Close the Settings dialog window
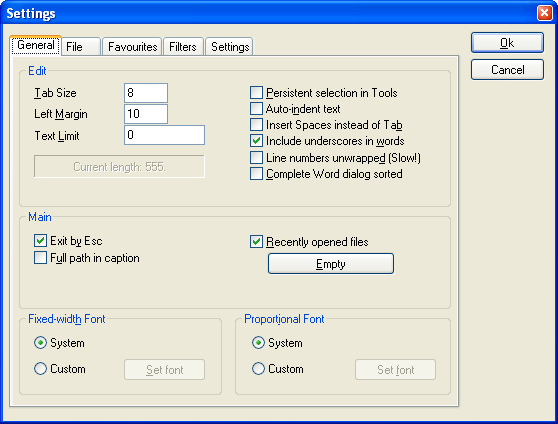The image size is (558, 424). coord(544,13)
